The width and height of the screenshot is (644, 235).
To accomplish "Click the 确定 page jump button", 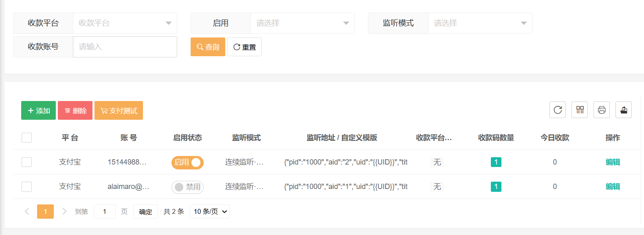I will [145, 211].
